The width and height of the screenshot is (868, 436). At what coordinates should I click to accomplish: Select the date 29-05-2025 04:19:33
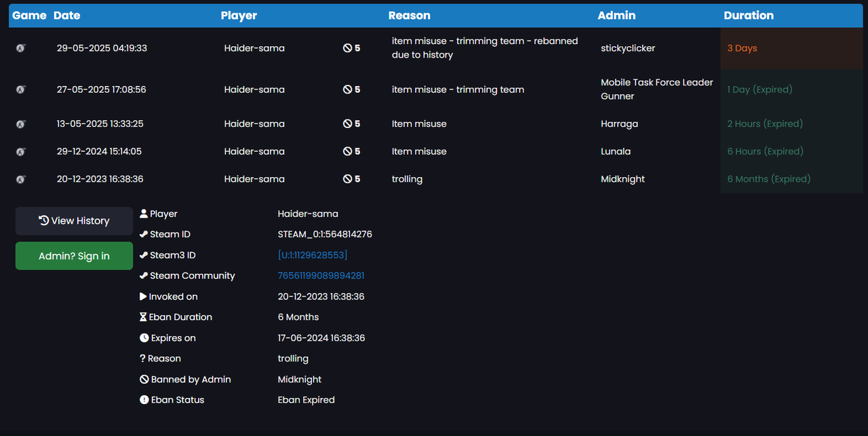(x=102, y=48)
